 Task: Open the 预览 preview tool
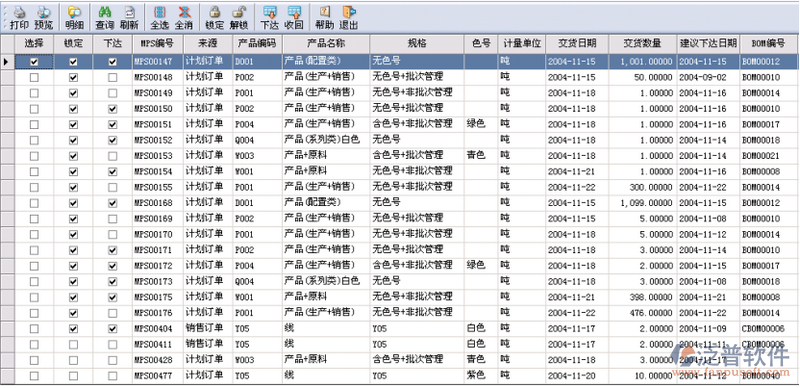click(x=44, y=17)
